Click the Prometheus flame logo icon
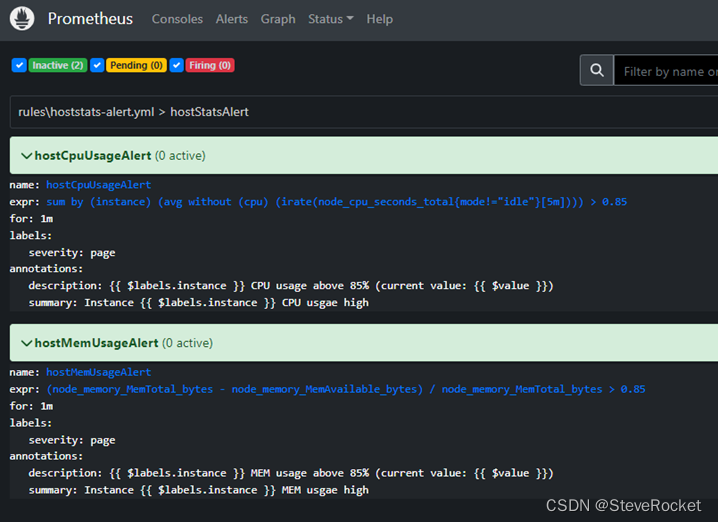The width and height of the screenshot is (718, 522). (22, 19)
